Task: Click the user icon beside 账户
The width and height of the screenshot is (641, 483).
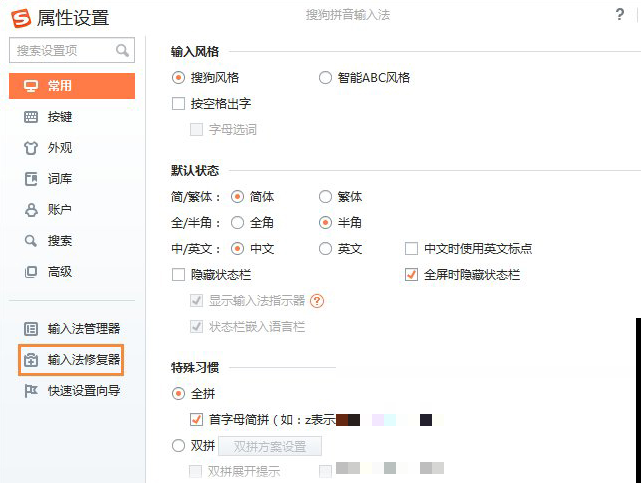Action: pos(31,210)
